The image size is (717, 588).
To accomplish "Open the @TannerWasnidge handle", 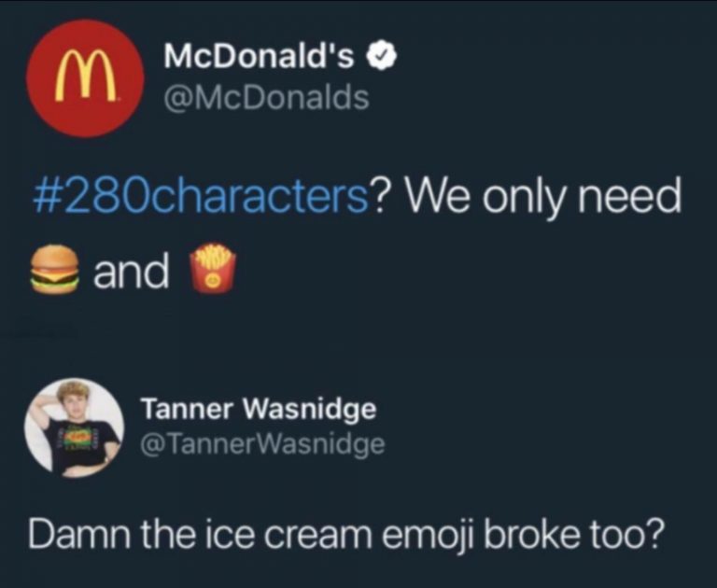I will point(263,444).
